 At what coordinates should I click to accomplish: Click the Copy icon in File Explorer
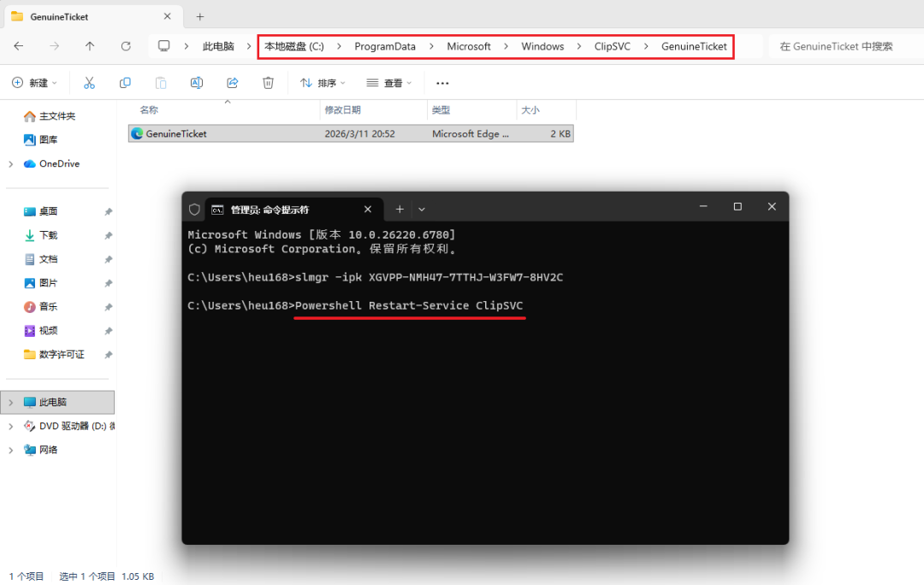click(x=125, y=82)
